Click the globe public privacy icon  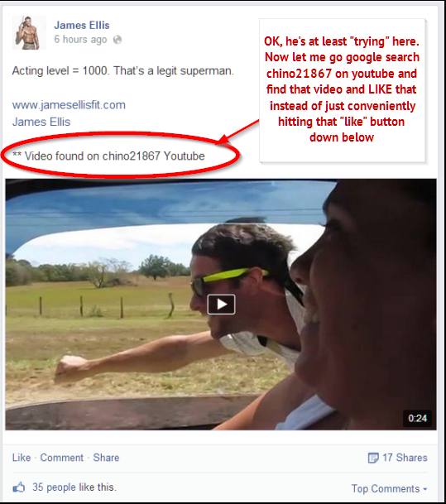tap(117, 40)
